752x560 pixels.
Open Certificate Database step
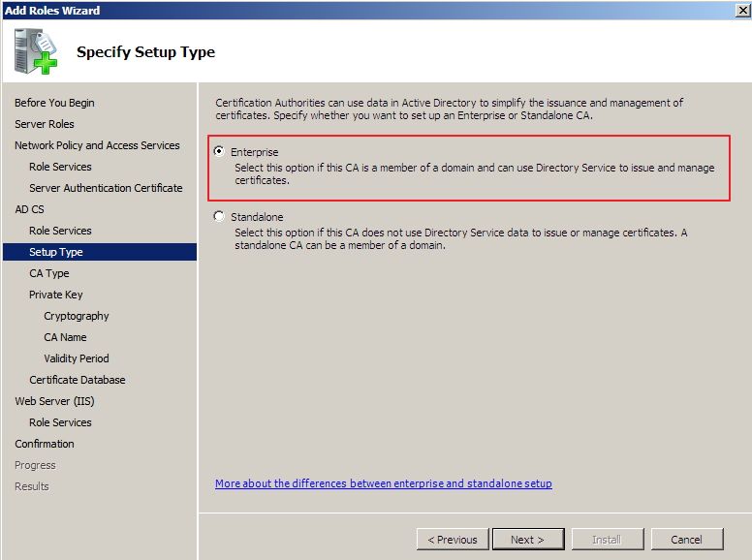[x=78, y=380]
